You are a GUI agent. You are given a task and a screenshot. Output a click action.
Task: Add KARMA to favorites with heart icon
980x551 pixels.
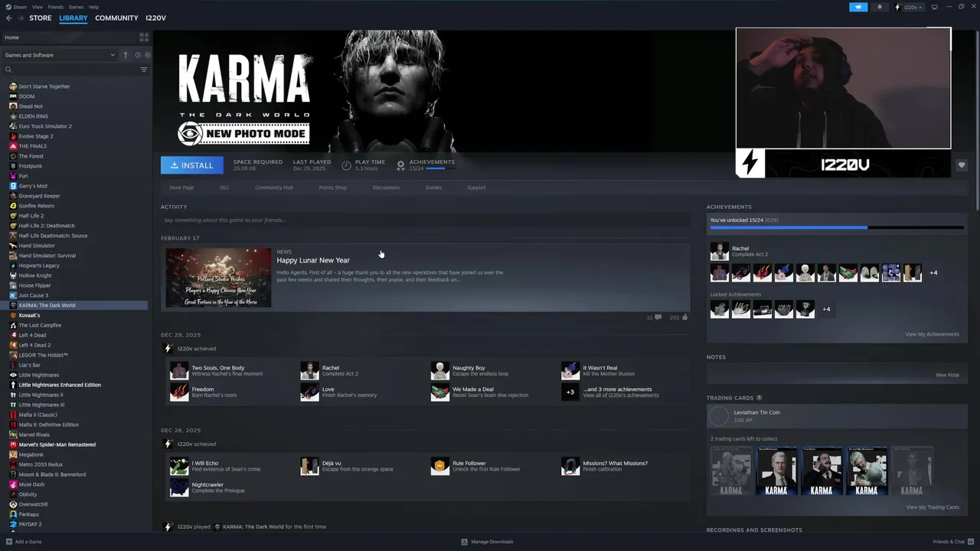pos(962,165)
